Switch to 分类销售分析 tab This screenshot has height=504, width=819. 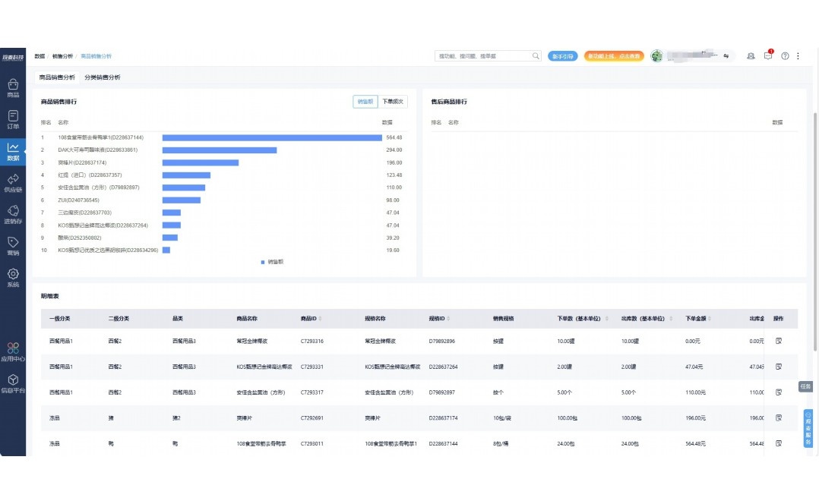tap(102, 77)
